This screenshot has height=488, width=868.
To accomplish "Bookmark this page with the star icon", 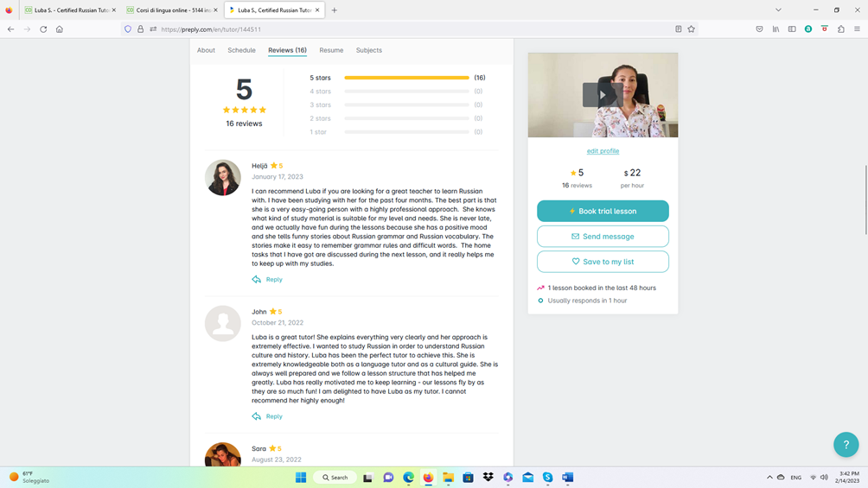I will pyautogui.click(x=692, y=29).
